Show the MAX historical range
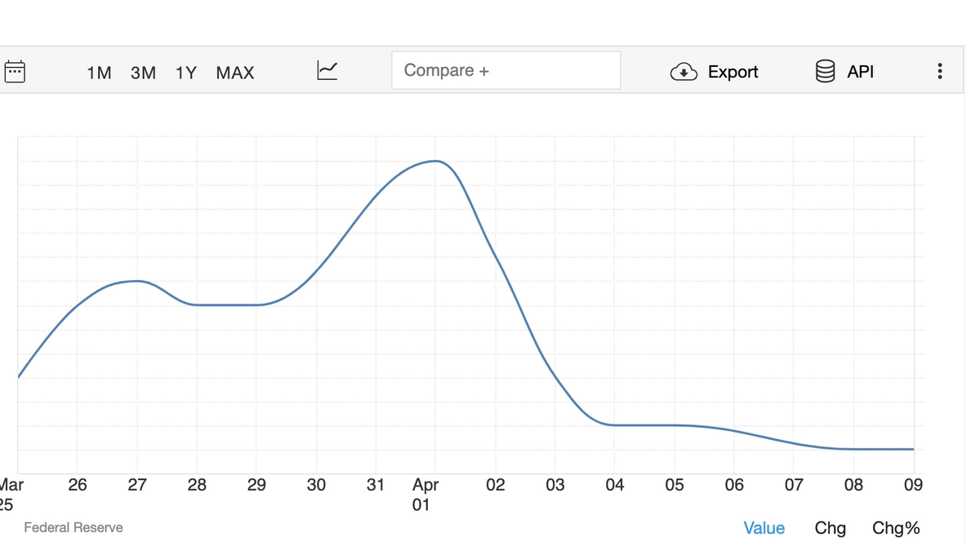The height and width of the screenshot is (551, 980). [235, 73]
